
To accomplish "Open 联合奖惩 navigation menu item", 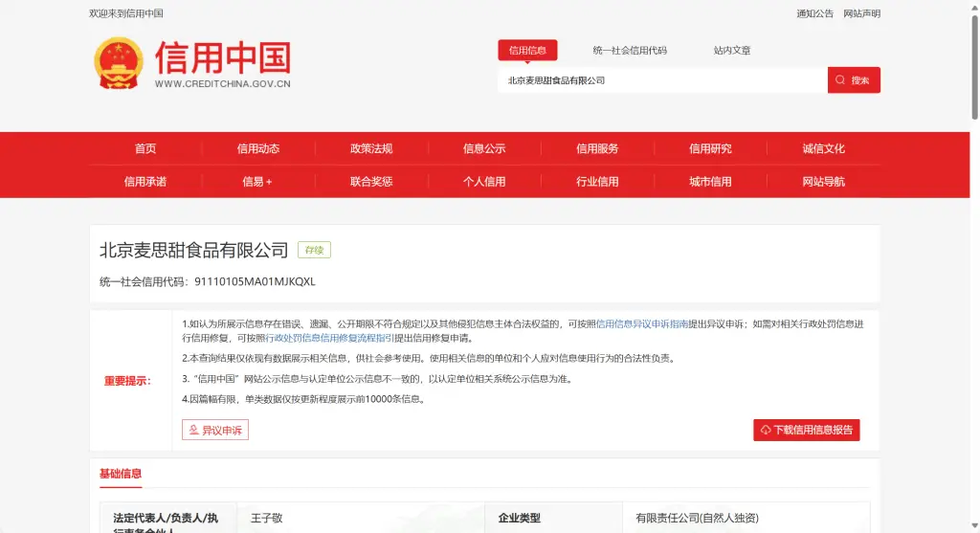I will 371,181.
